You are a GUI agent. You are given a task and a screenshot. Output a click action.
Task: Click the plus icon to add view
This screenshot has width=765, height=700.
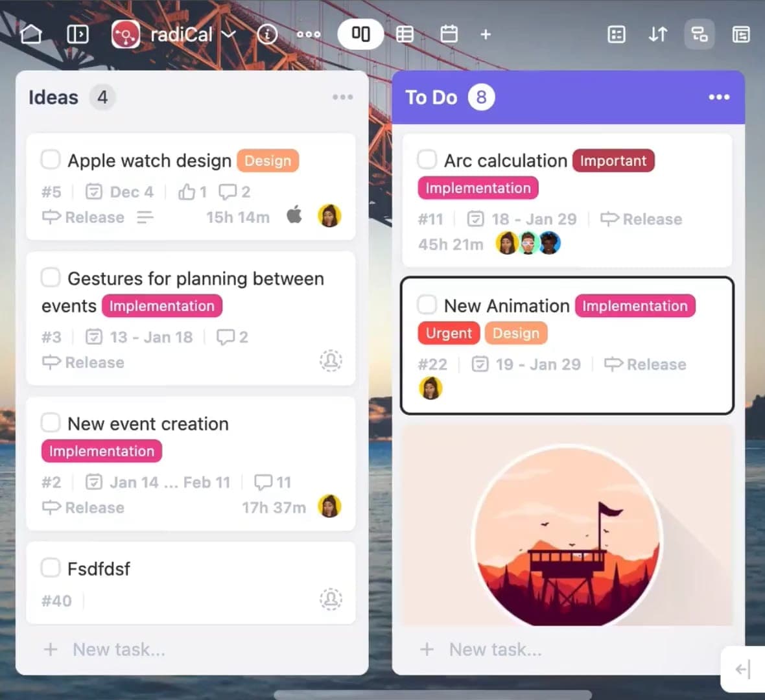(486, 34)
